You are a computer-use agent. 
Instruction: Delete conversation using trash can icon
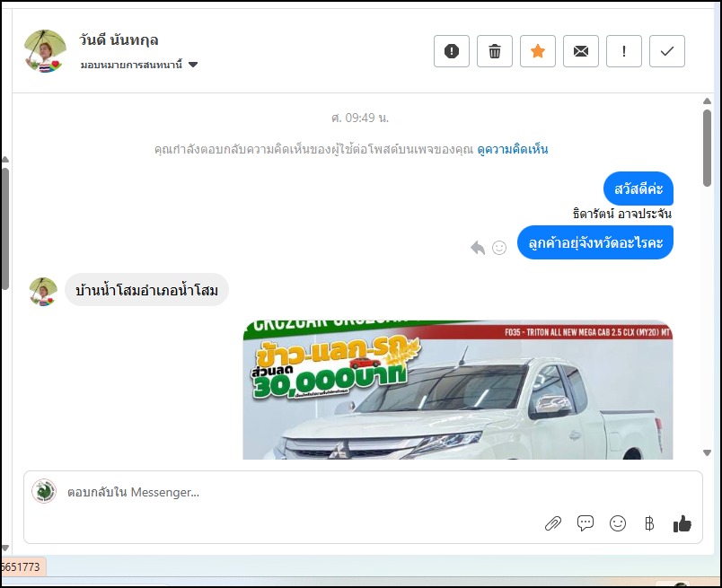pyautogui.click(x=495, y=51)
